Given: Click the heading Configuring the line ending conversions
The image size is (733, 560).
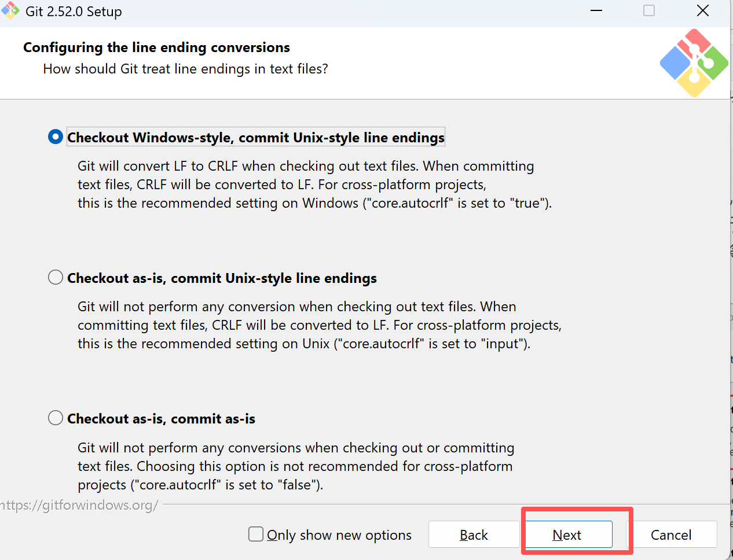Looking at the screenshot, I should pyautogui.click(x=156, y=47).
